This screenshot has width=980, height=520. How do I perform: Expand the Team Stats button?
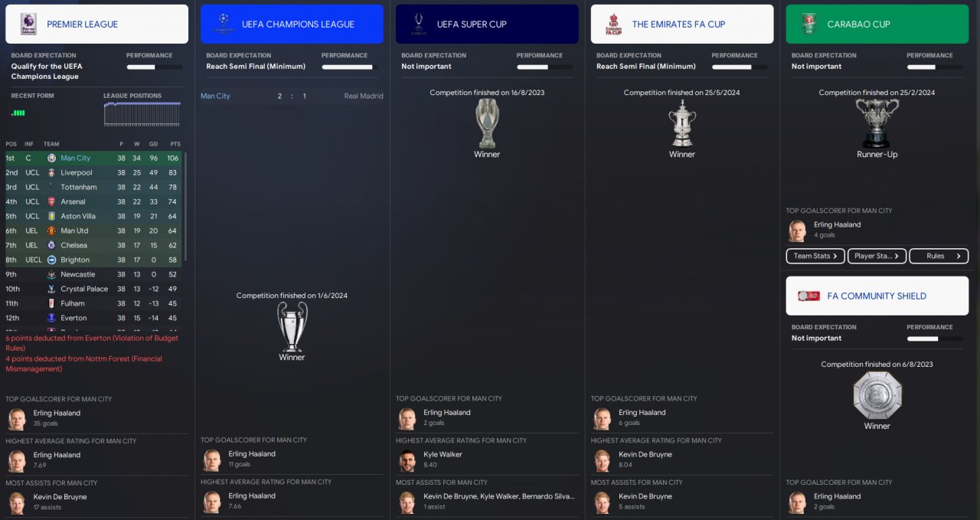click(815, 256)
